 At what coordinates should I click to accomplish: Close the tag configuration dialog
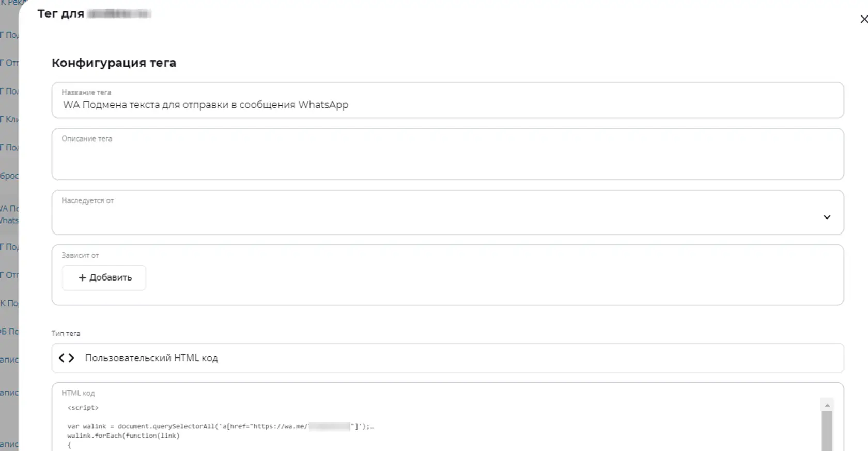click(x=863, y=19)
